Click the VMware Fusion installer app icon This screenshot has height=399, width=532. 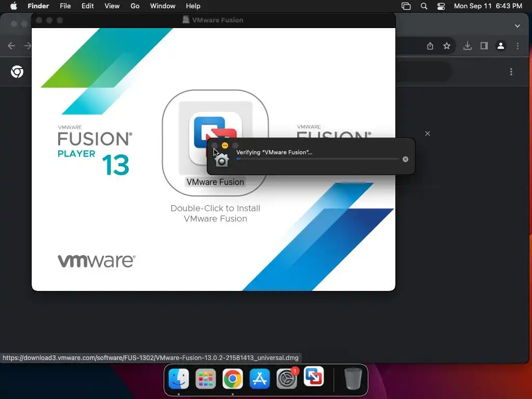(216, 138)
